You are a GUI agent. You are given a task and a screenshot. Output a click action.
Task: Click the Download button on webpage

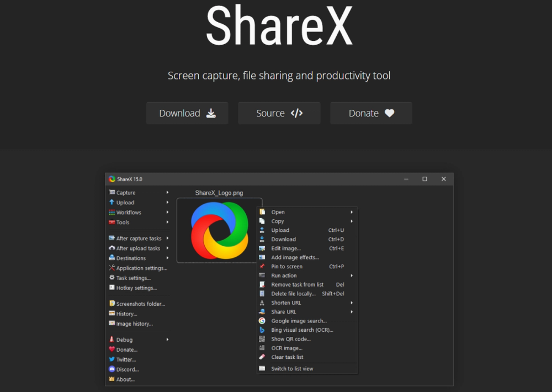click(187, 113)
